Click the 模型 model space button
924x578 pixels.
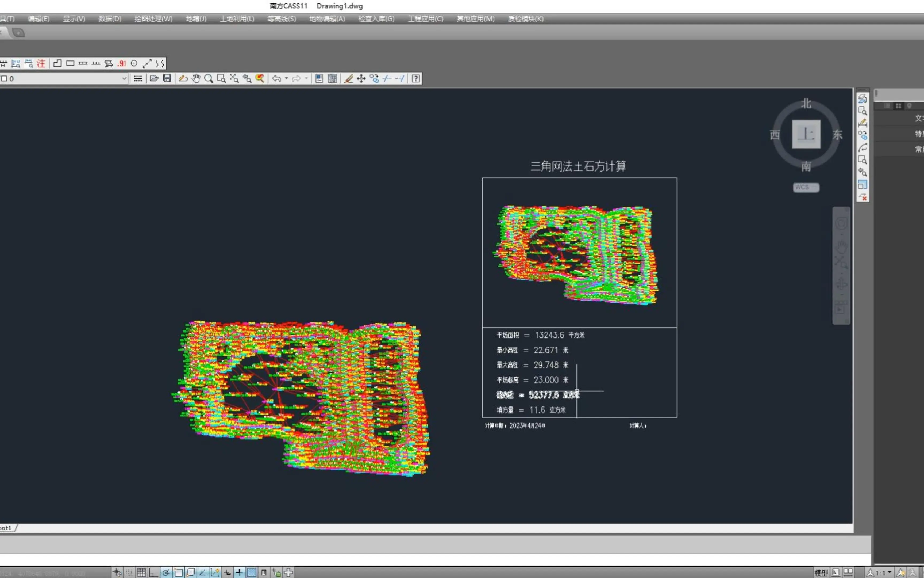tap(821, 573)
